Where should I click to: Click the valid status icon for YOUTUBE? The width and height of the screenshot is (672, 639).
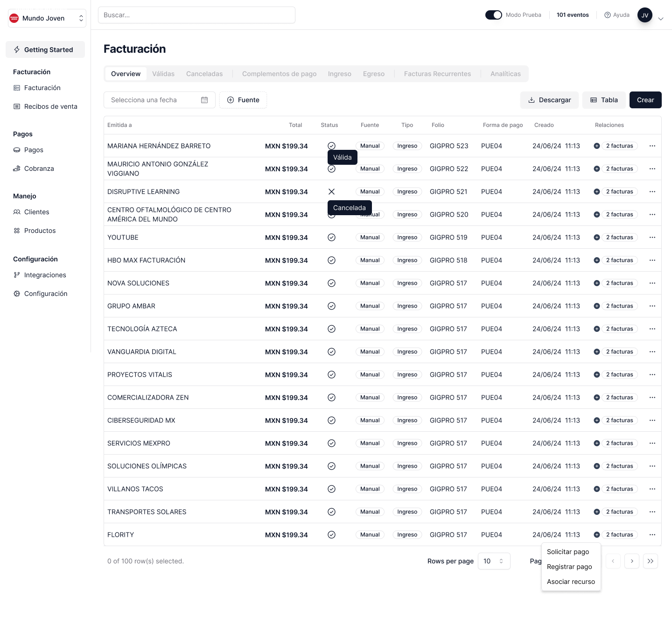click(331, 238)
